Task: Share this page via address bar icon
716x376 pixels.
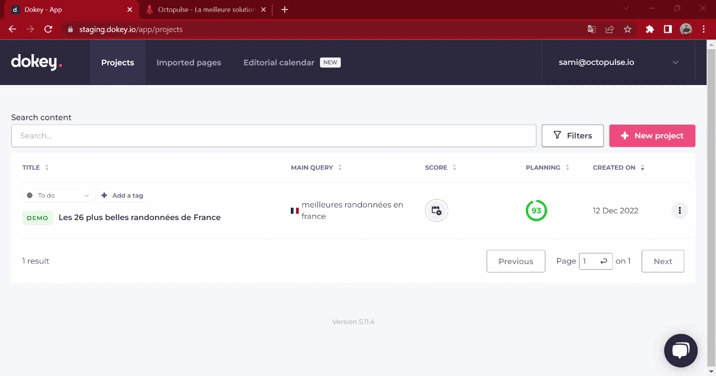Action: coord(610,29)
